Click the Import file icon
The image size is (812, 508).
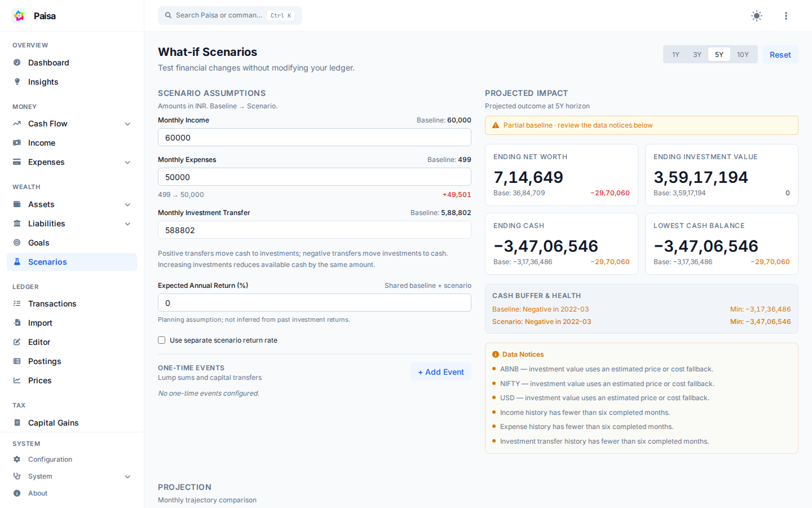click(17, 323)
